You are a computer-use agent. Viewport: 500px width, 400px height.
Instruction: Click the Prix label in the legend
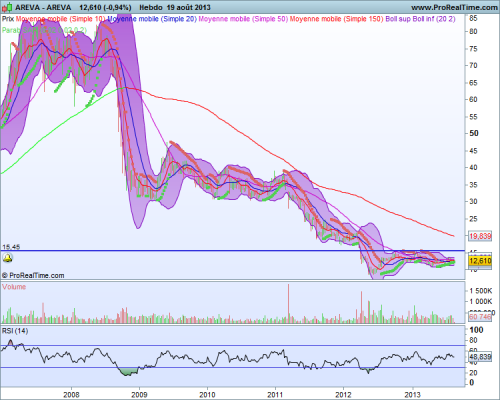[x=8, y=19]
